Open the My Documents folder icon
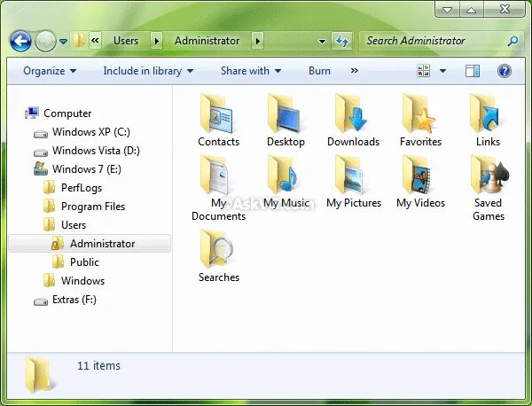 [x=215, y=175]
